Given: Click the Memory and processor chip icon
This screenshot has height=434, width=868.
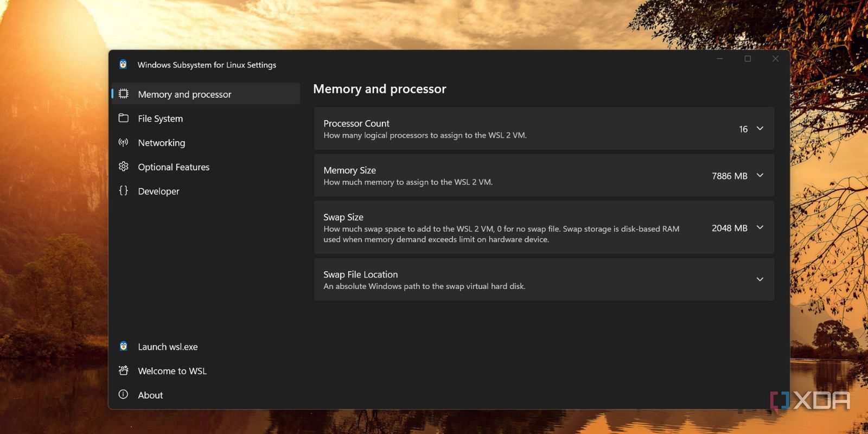Looking at the screenshot, I should pyautogui.click(x=124, y=94).
